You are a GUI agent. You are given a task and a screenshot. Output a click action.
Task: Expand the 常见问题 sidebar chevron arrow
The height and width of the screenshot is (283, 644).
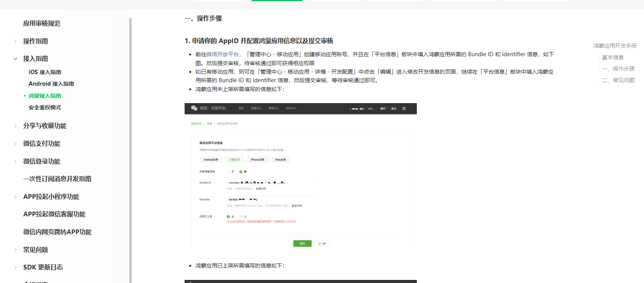(x=15, y=250)
